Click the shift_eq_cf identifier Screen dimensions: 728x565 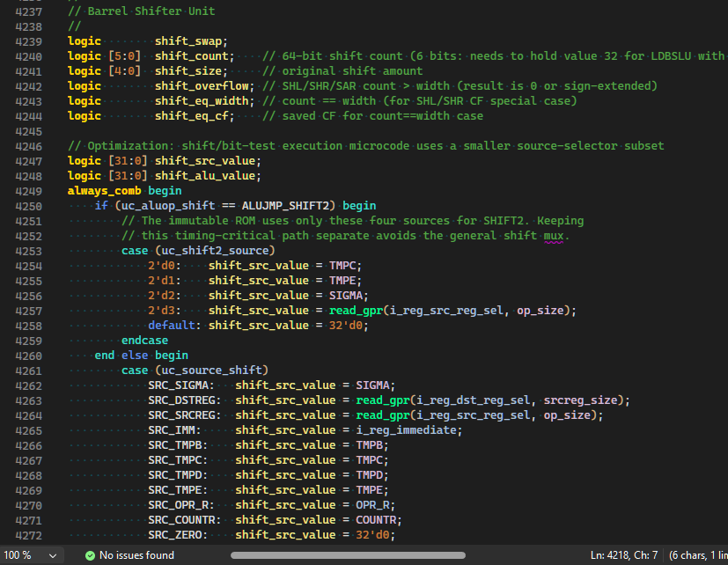(x=191, y=116)
